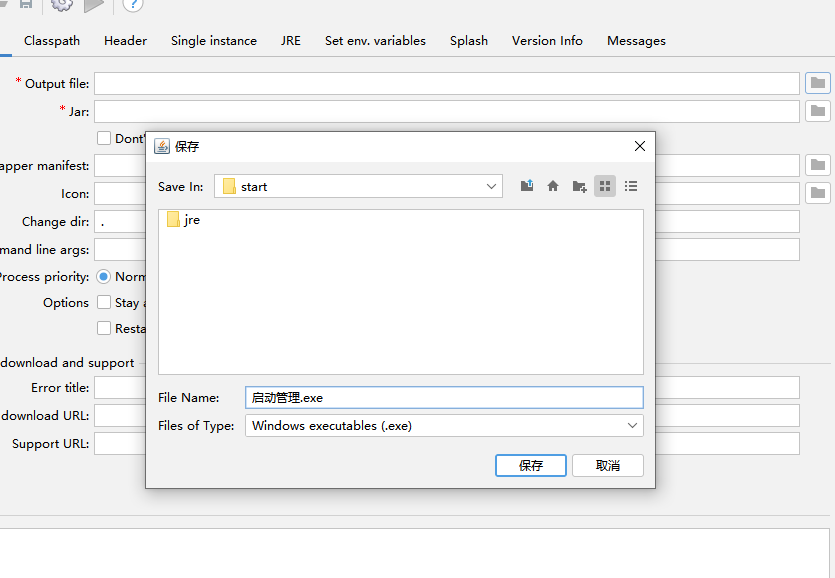
Task: Click the gray Run play toolbar icon
Action: coord(94,5)
